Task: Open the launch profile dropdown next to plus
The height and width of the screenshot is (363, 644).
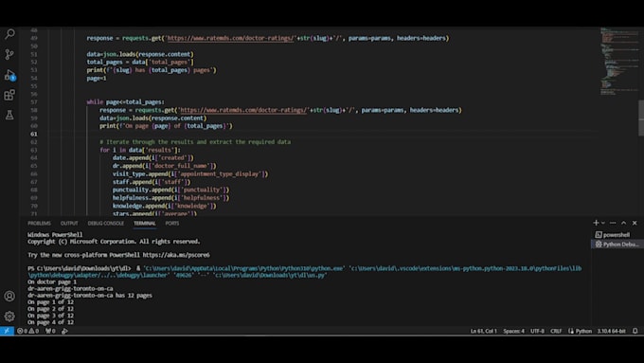Action: (603, 223)
